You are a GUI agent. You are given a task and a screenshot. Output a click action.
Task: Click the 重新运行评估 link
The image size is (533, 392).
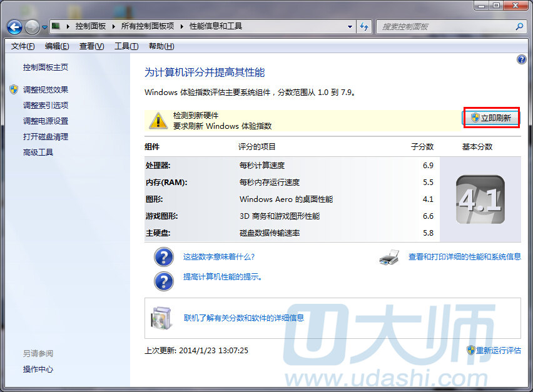tap(498, 351)
